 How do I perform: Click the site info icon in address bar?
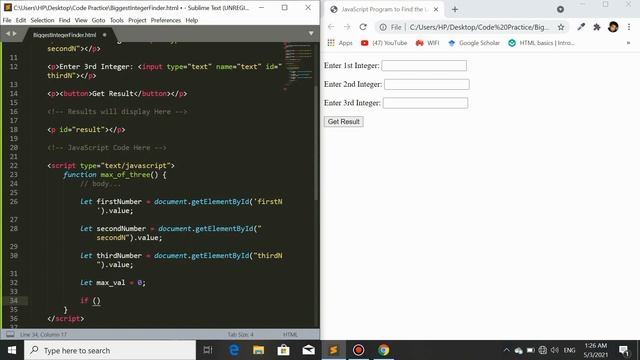click(x=383, y=27)
